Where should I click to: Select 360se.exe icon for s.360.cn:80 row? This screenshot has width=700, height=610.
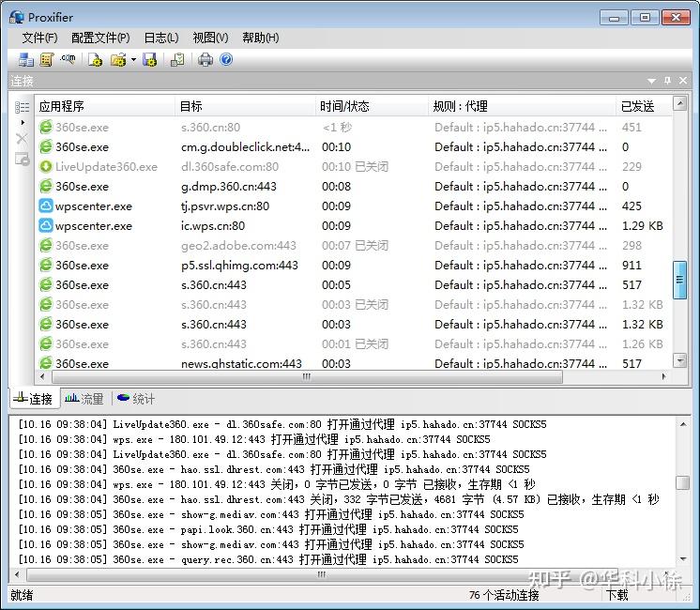(46, 127)
